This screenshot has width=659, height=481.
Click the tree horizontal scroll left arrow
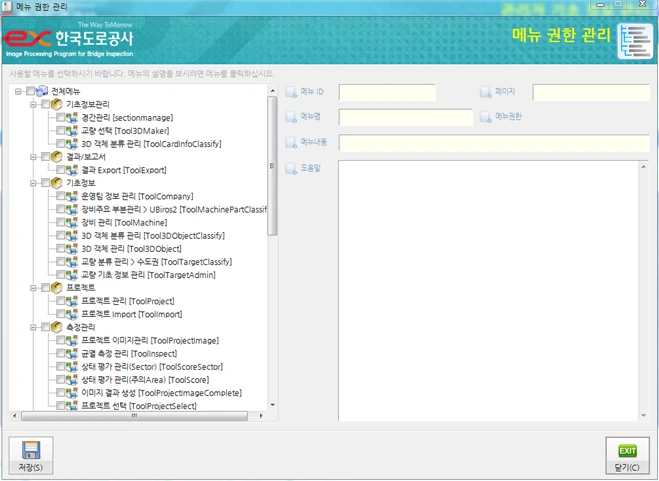[15, 415]
